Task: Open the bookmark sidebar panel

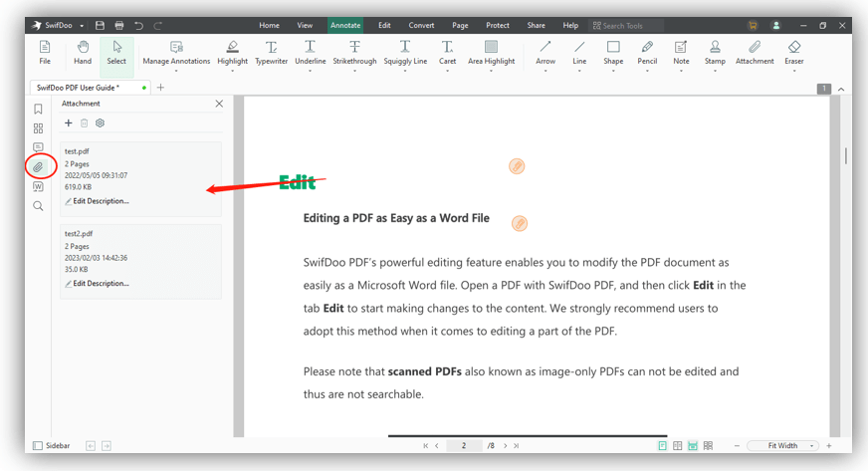Action: coord(38,109)
